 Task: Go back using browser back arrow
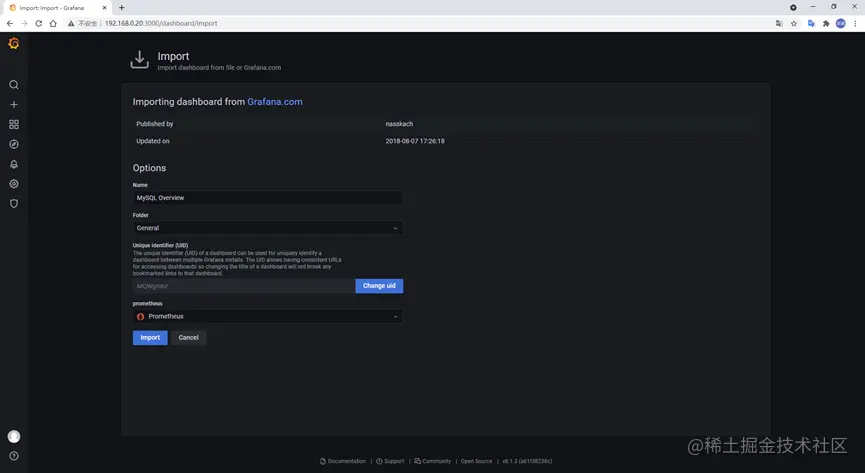pyautogui.click(x=9, y=23)
